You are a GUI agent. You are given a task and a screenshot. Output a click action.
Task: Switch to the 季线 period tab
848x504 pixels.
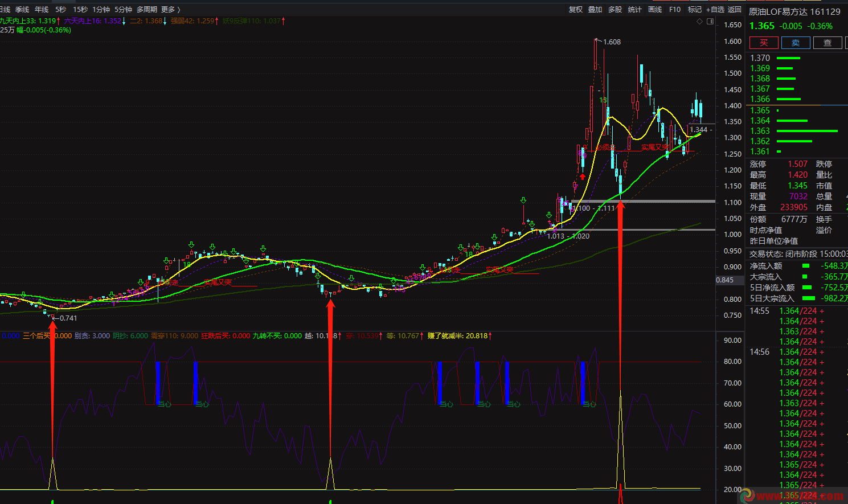click(22, 9)
